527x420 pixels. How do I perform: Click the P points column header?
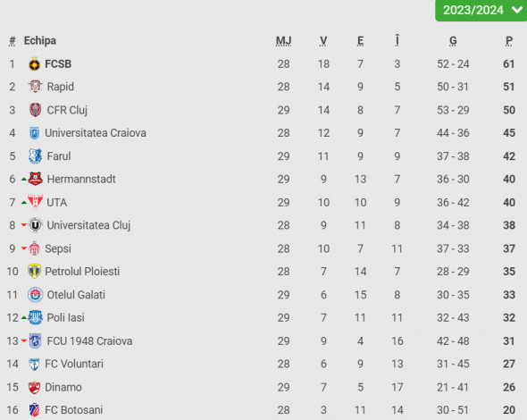coord(509,41)
